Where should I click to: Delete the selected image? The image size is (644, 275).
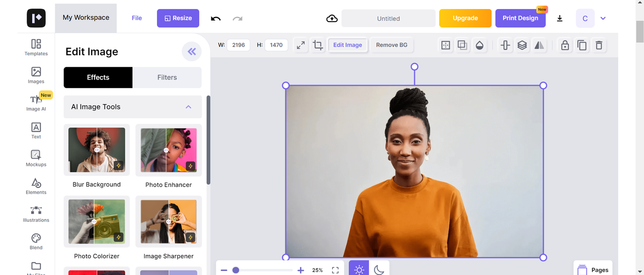tap(599, 45)
